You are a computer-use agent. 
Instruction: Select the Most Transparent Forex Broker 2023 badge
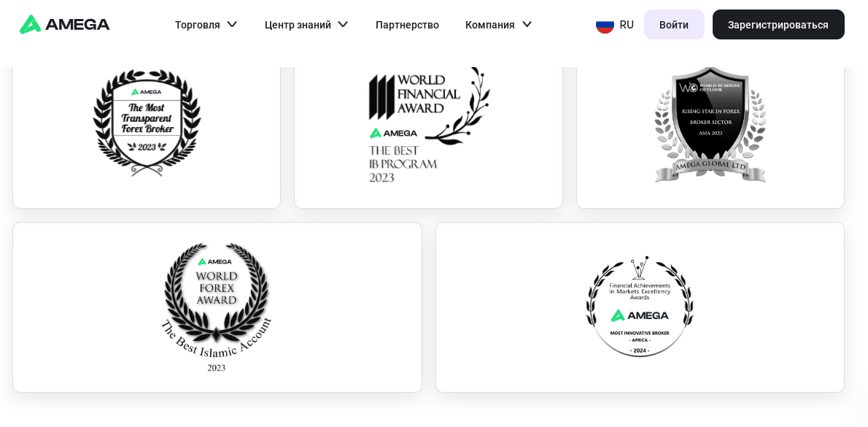147,123
